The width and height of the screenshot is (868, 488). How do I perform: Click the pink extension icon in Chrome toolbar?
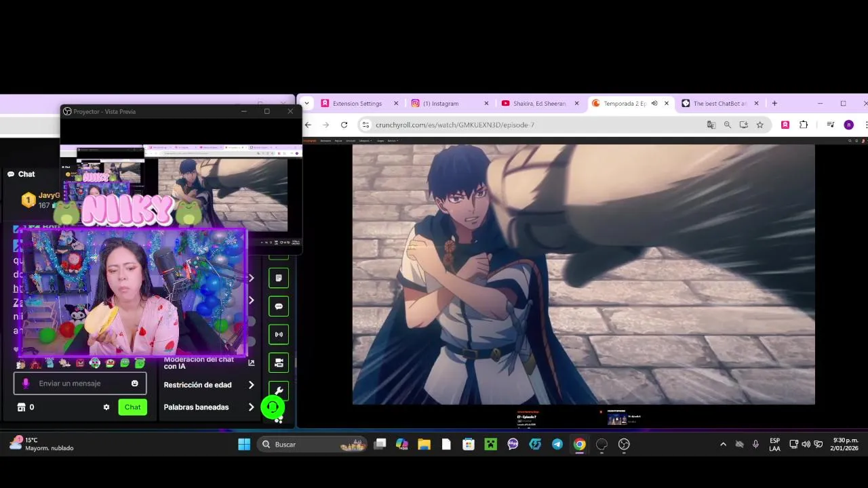pos(785,125)
